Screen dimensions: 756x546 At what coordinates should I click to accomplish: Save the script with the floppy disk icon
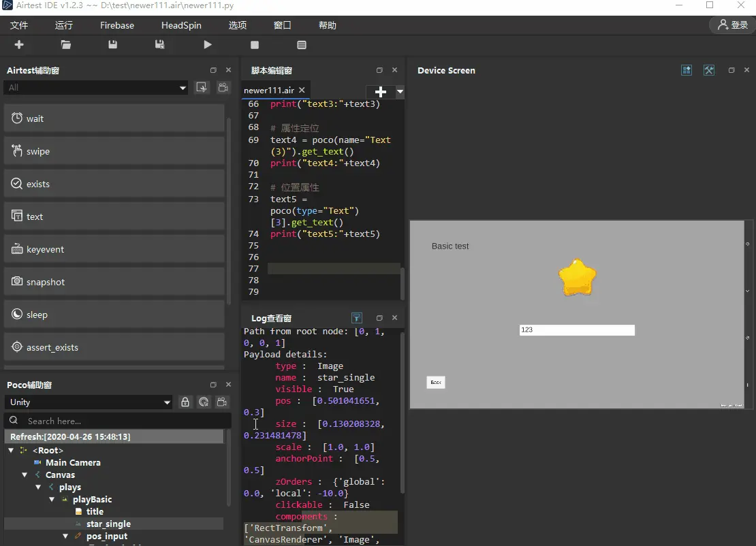[113, 45]
